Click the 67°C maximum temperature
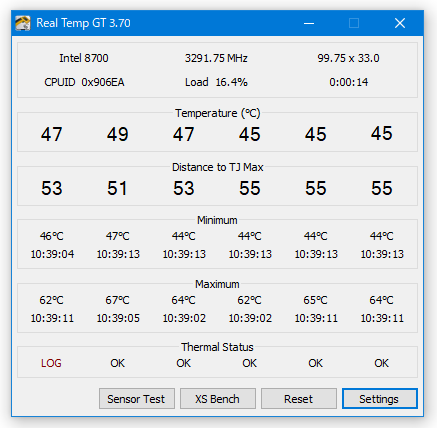Image resolution: width=437 pixels, height=428 pixels. coord(118,300)
